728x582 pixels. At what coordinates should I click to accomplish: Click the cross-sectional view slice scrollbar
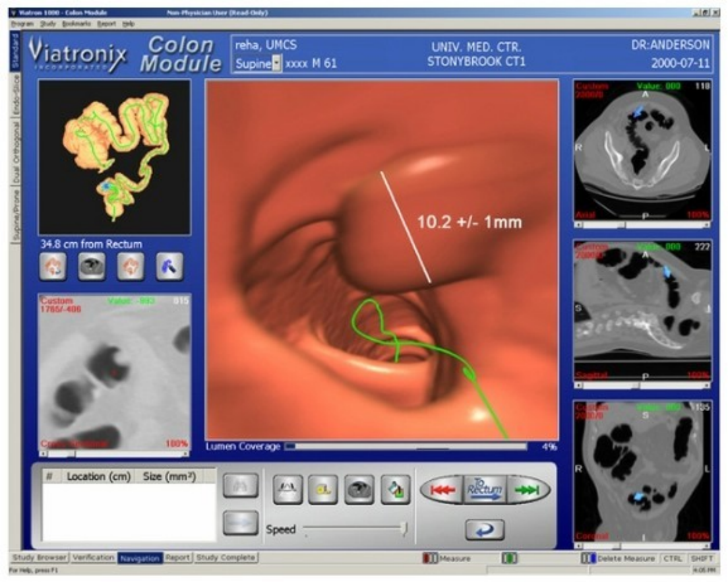(115, 454)
